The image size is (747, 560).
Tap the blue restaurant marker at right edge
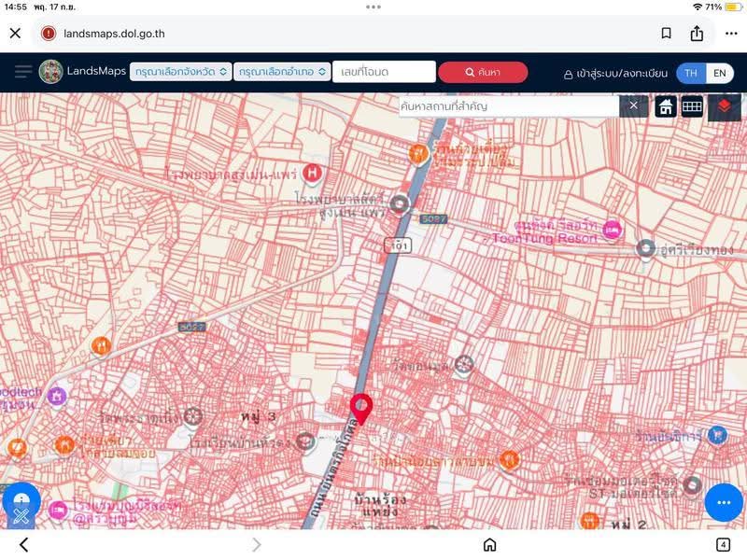click(x=717, y=435)
